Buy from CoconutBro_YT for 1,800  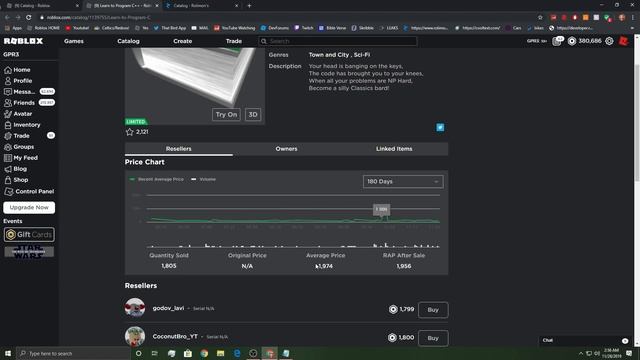433,338
